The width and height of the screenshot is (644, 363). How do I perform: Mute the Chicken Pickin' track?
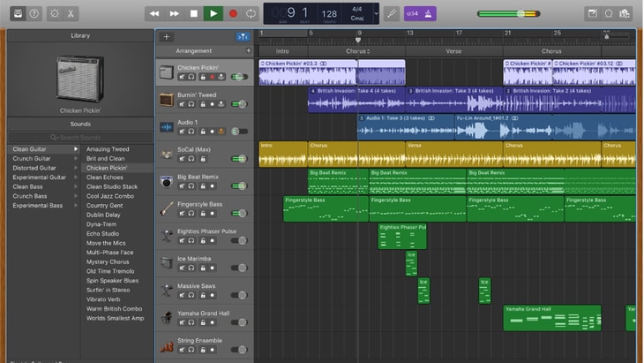coord(182,77)
